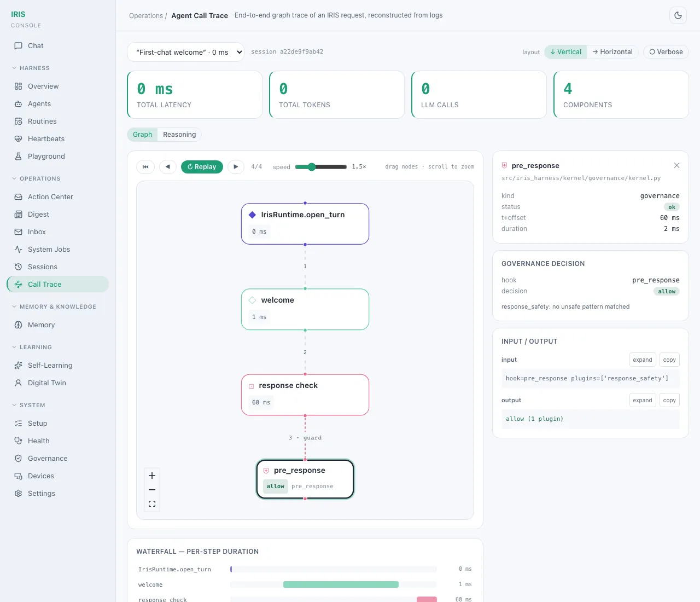Adjust the replay speed slider
This screenshot has height=602, width=700.
pos(321,167)
